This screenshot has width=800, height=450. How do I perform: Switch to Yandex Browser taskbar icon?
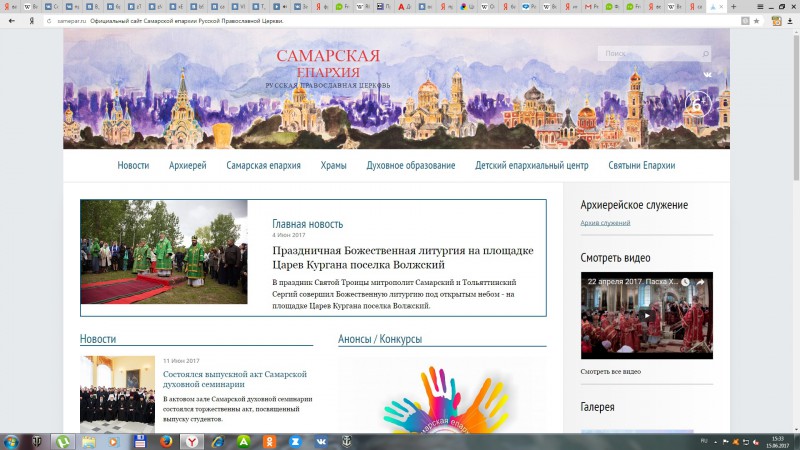192,442
